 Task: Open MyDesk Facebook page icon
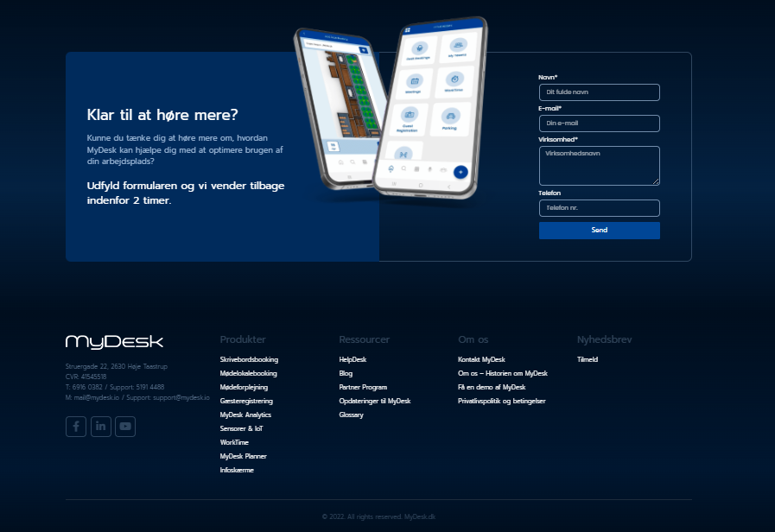click(x=76, y=427)
